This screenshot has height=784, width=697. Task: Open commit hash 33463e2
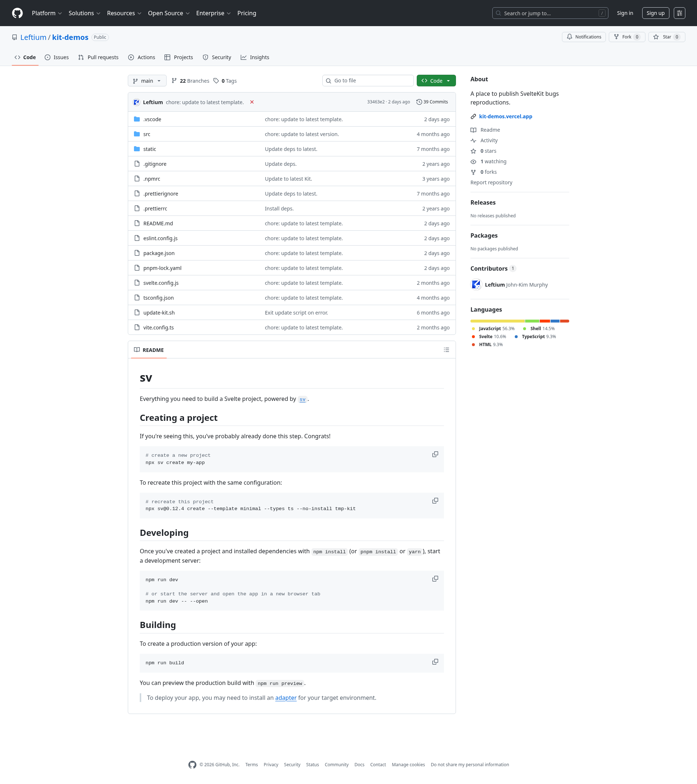(375, 102)
